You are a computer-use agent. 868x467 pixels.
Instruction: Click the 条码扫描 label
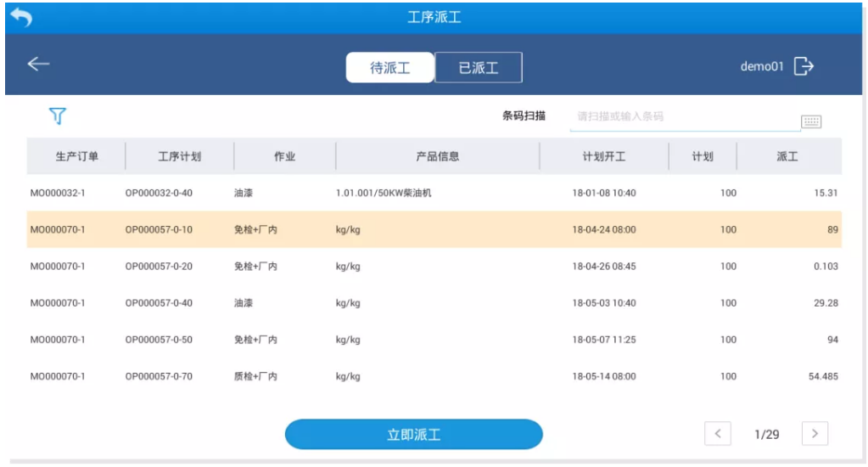(x=524, y=115)
